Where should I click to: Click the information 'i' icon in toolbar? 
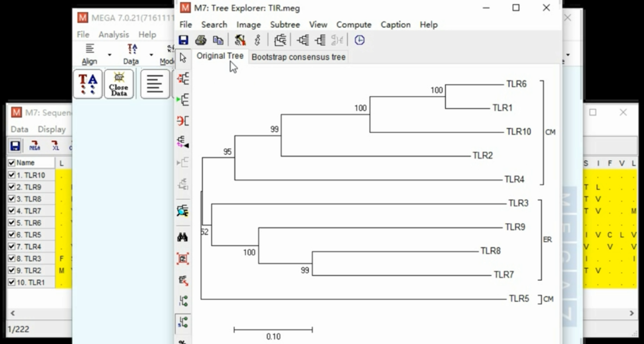pyautogui.click(x=257, y=41)
